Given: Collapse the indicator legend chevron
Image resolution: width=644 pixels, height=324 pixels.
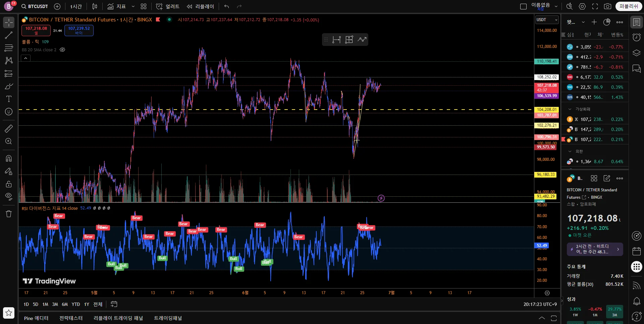Looking at the screenshot, I should (x=26, y=58).
